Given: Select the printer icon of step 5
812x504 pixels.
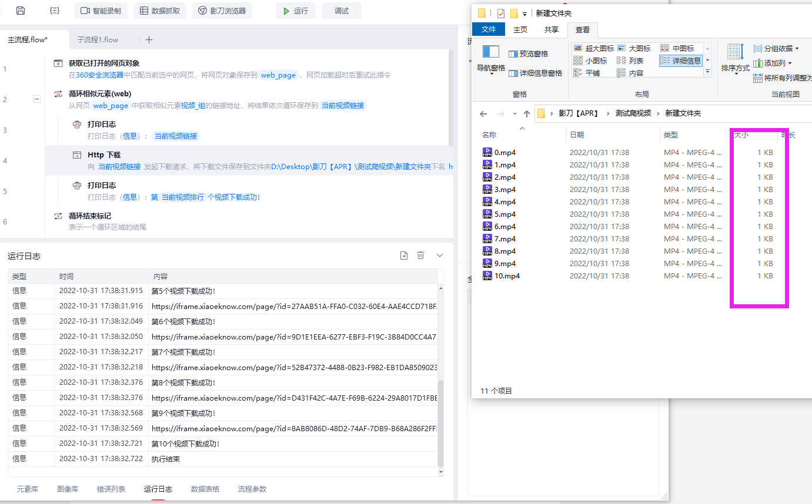Looking at the screenshot, I should click(77, 186).
